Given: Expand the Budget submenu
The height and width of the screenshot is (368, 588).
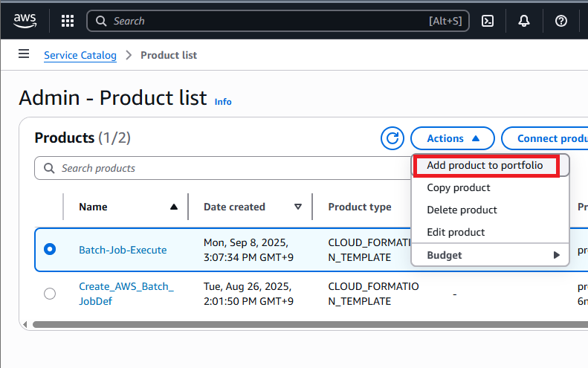Looking at the screenshot, I should 490,255.
